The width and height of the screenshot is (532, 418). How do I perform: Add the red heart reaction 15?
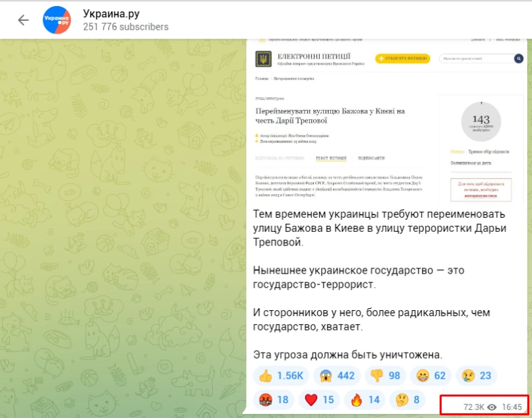click(319, 400)
